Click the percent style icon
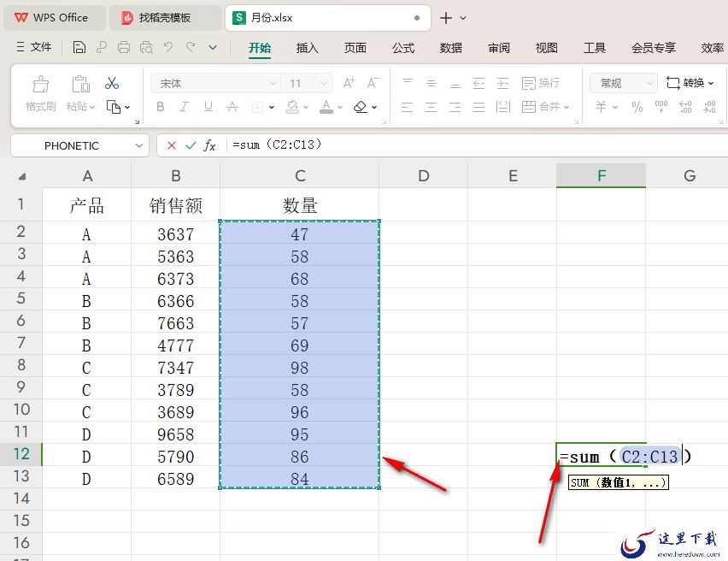This screenshot has width=728, height=561. [x=637, y=107]
